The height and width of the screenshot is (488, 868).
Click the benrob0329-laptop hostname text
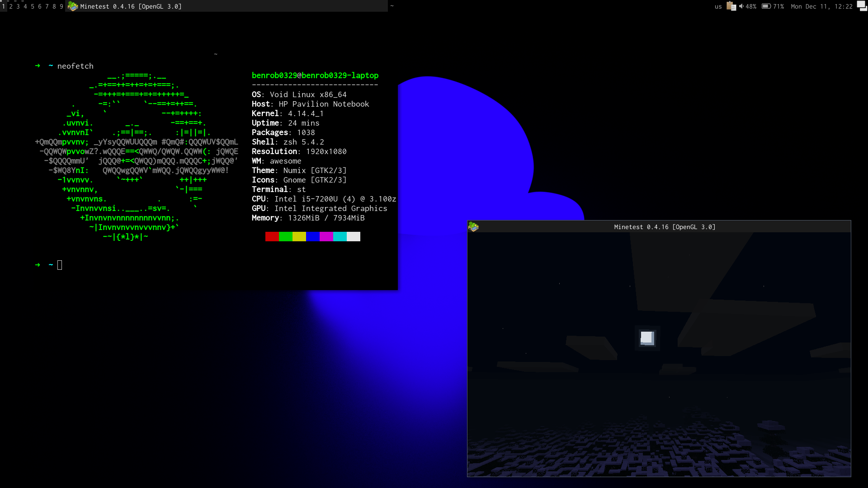coord(340,75)
